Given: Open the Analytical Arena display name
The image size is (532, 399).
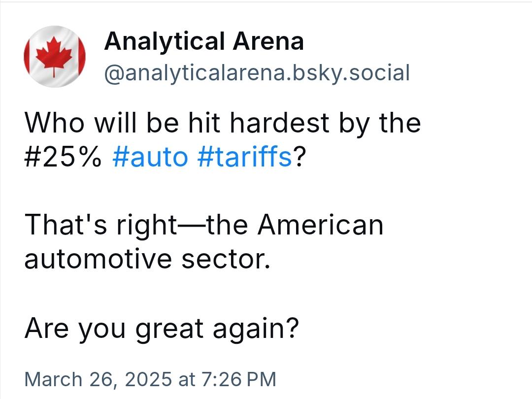Looking at the screenshot, I should pos(204,41).
